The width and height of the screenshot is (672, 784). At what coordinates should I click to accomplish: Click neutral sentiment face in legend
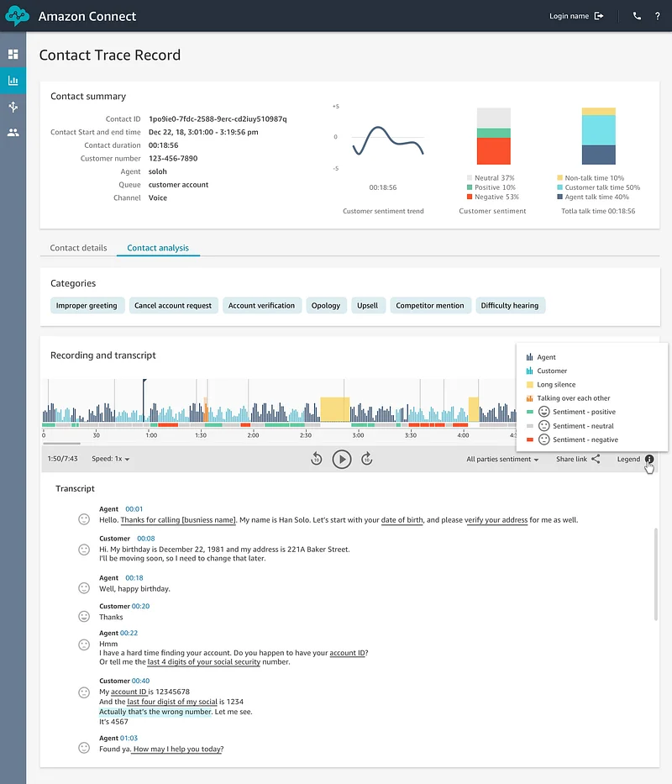pyautogui.click(x=544, y=425)
